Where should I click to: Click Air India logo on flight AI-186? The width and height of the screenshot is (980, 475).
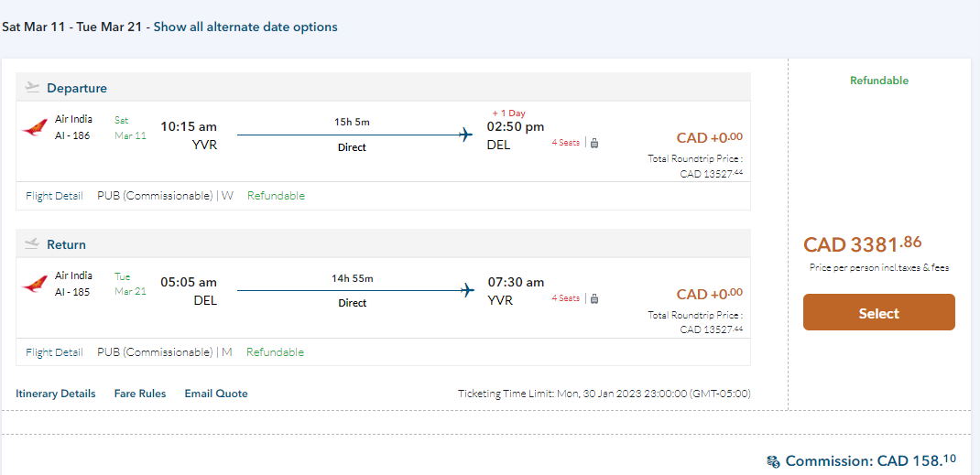(35, 127)
